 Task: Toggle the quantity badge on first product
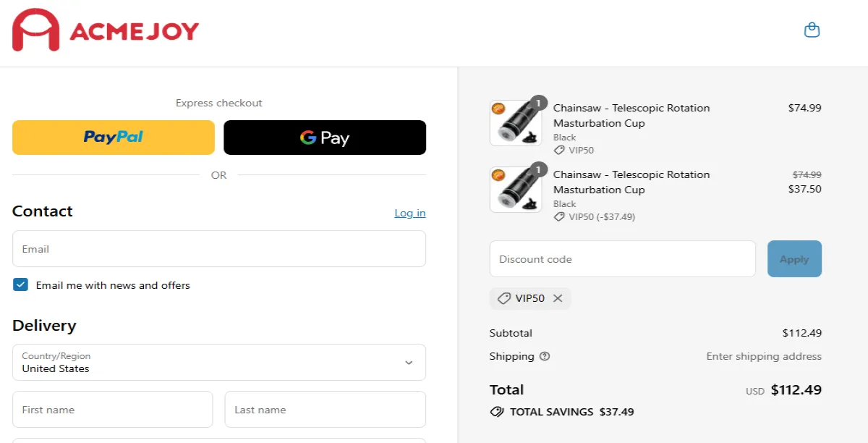pos(538,103)
